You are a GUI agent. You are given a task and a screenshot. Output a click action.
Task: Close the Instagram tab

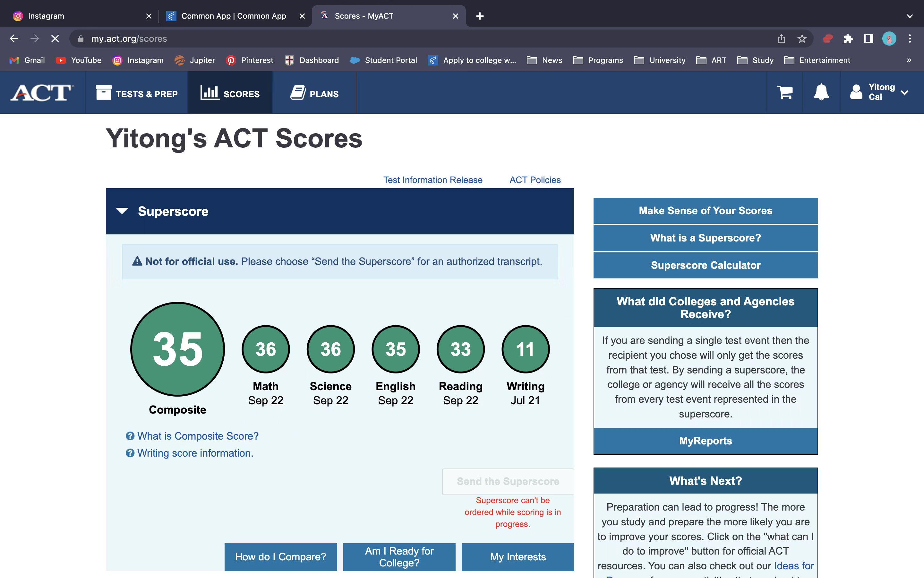pyautogui.click(x=149, y=16)
